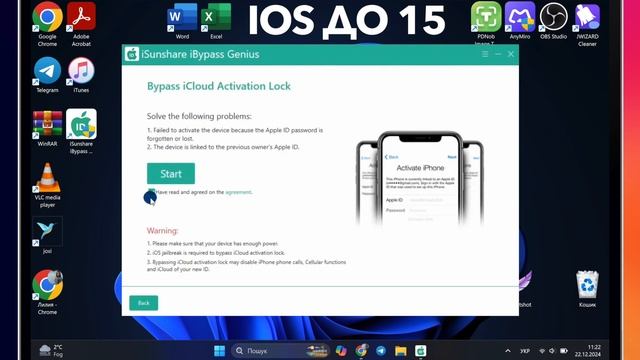Click the 'Solve the following problems:' text
640x360 pixels.
pos(199,116)
